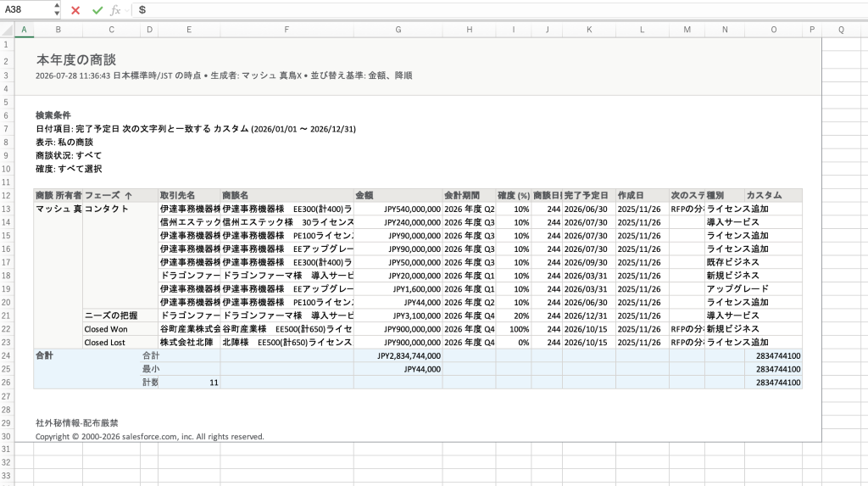Viewport: 868px width, 486px height.
Task: Click amount cell JPY240,000,000
Action: pos(398,222)
